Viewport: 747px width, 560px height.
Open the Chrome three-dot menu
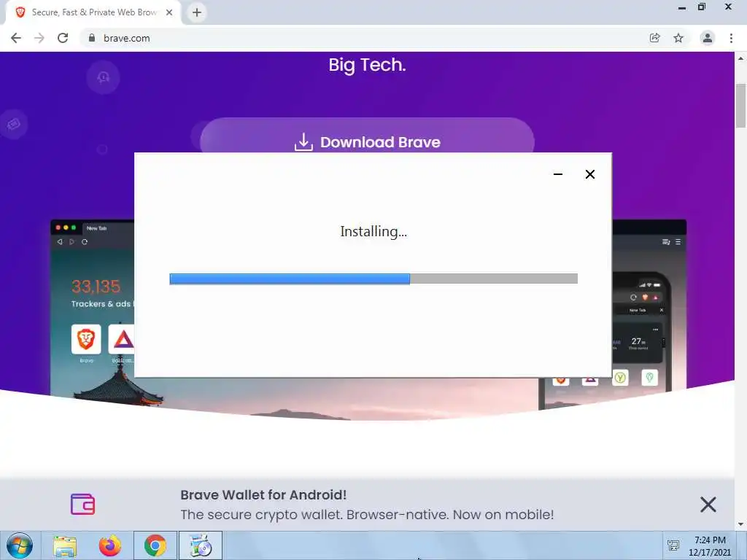(x=731, y=38)
